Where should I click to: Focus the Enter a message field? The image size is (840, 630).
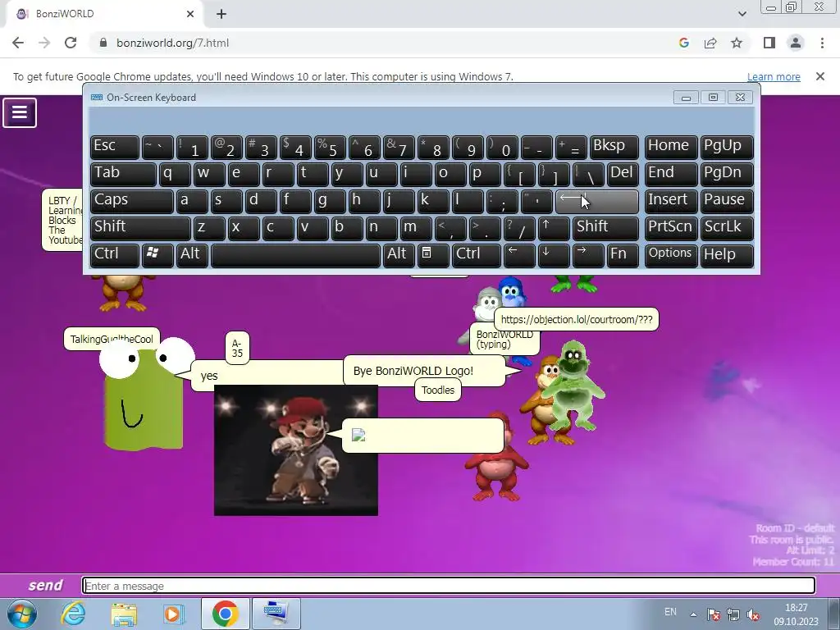pyautogui.click(x=449, y=586)
